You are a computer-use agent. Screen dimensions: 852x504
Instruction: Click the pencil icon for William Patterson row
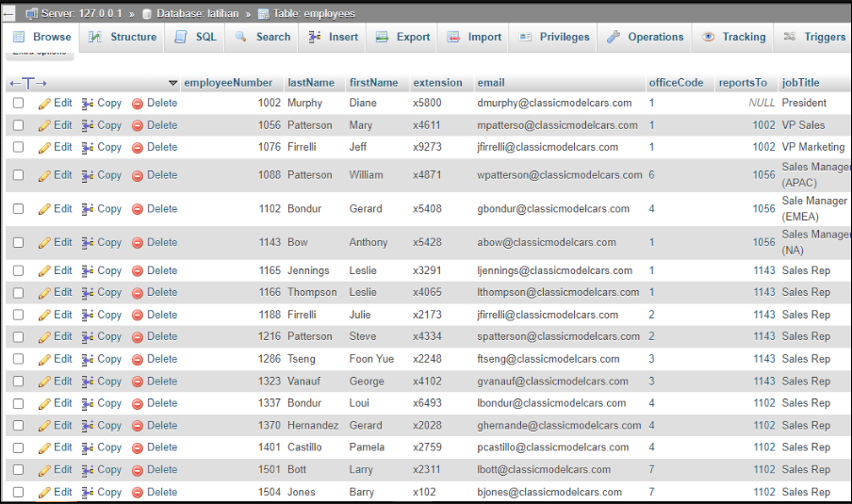tap(44, 176)
